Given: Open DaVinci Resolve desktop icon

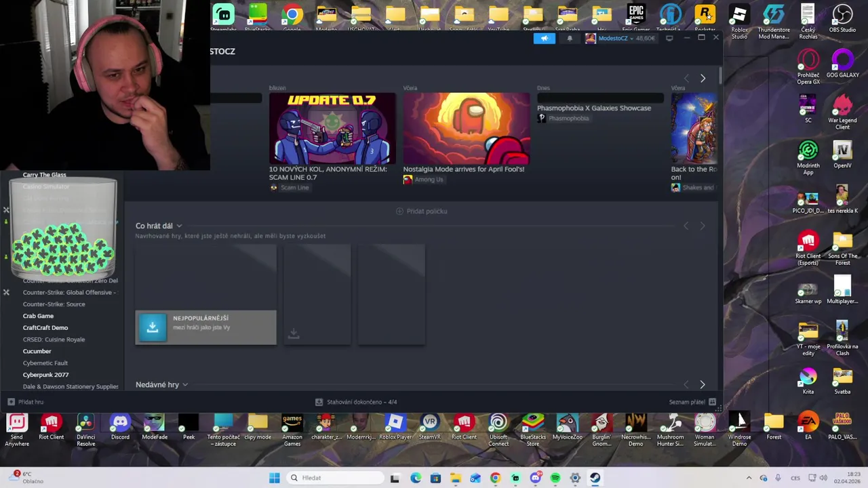Looking at the screenshot, I should pyautogui.click(x=85, y=428).
